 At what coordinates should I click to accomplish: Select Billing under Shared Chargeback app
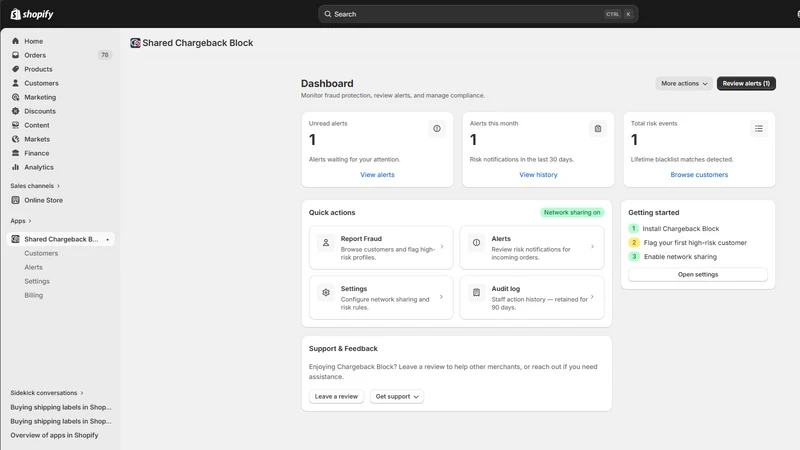(x=34, y=295)
